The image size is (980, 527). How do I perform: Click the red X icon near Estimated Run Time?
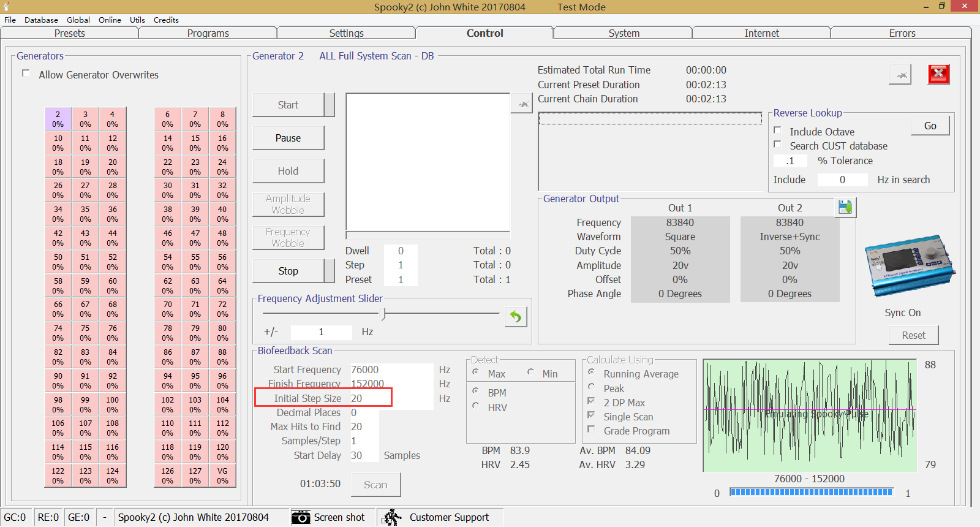click(x=938, y=75)
